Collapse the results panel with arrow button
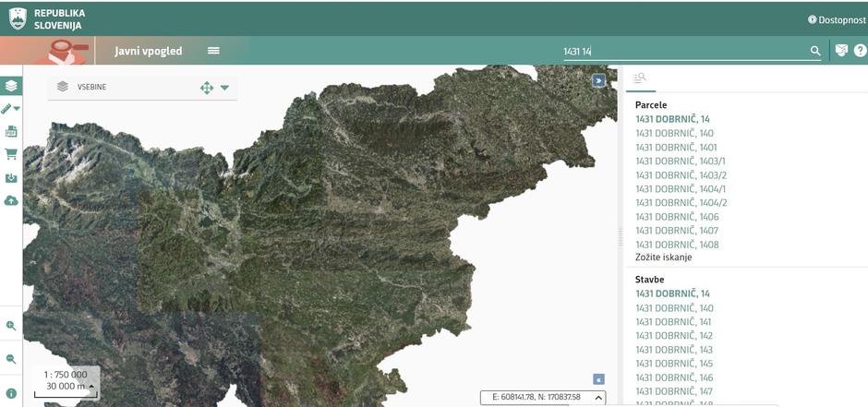868x407 pixels. point(598,80)
